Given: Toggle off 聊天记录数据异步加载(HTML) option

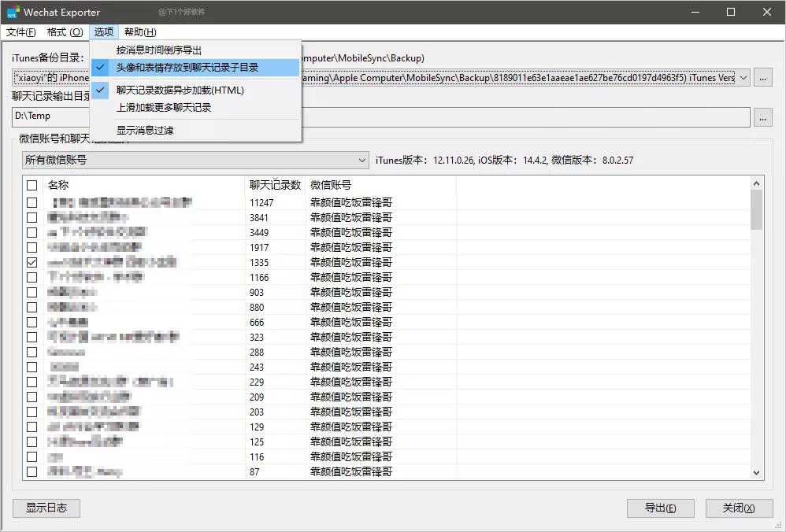Looking at the screenshot, I should [181, 88].
